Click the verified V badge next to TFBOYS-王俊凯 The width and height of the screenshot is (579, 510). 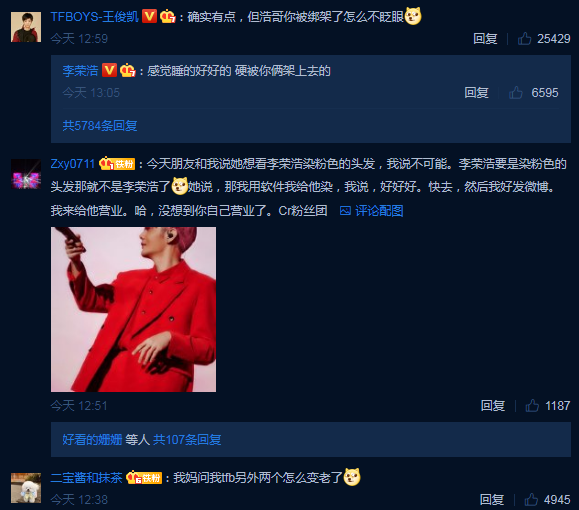tap(150, 16)
